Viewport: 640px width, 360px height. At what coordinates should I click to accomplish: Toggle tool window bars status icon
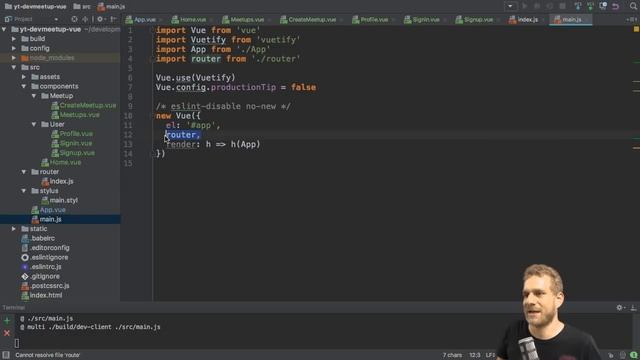[6, 355]
